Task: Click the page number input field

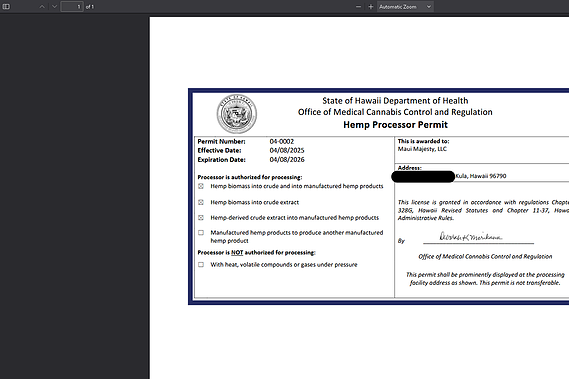Action: coord(72,7)
